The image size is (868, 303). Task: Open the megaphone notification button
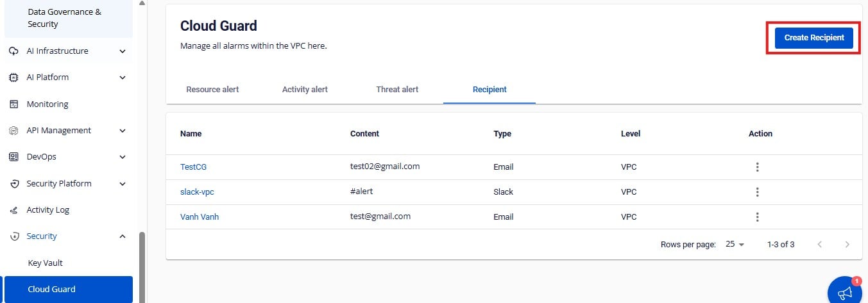(845, 292)
